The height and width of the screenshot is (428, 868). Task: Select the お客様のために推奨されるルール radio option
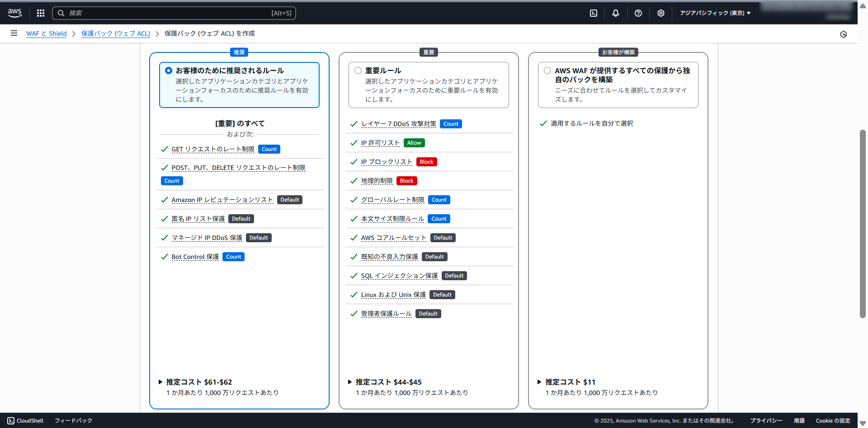[x=169, y=71]
